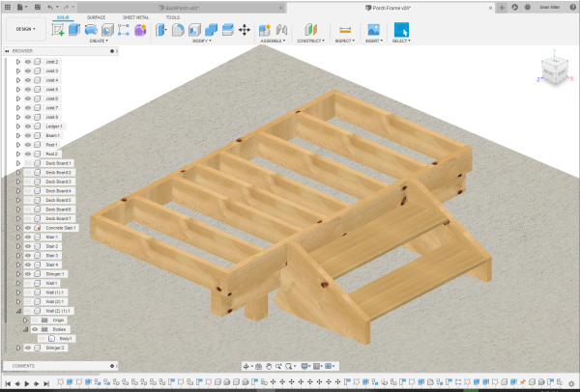This screenshot has height=392, width=580.
Task: Select the Measure tool
Action: pyautogui.click(x=345, y=30)
